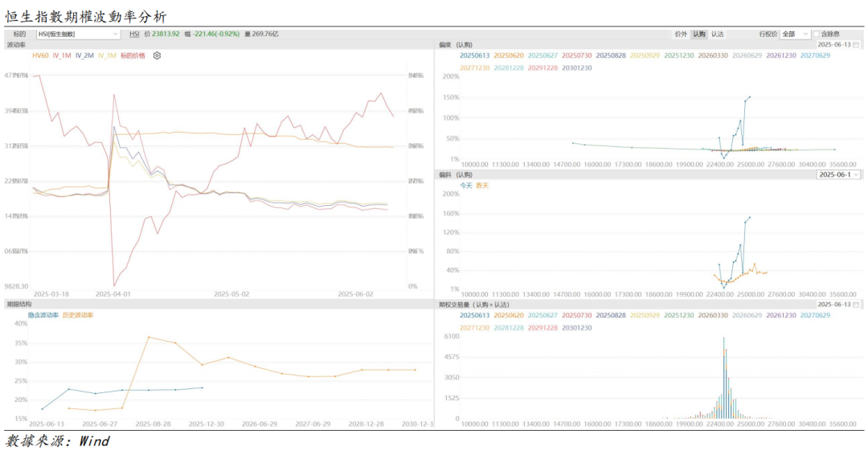This screenshot has width=868, height=455.
Task: Open the HSI[恒生指数] underlying dropdown
Action: (78, 34)
